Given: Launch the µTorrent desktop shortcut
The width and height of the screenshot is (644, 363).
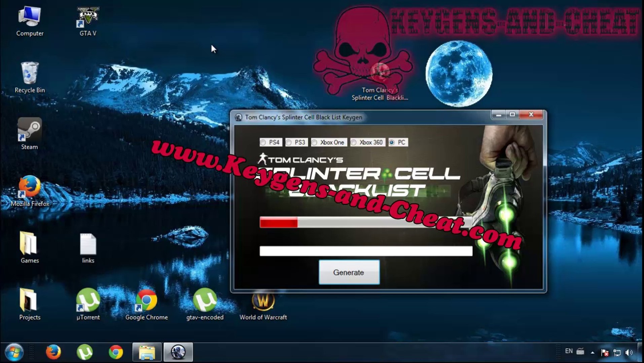Looking at the screenshot, I should pos(88,304).
